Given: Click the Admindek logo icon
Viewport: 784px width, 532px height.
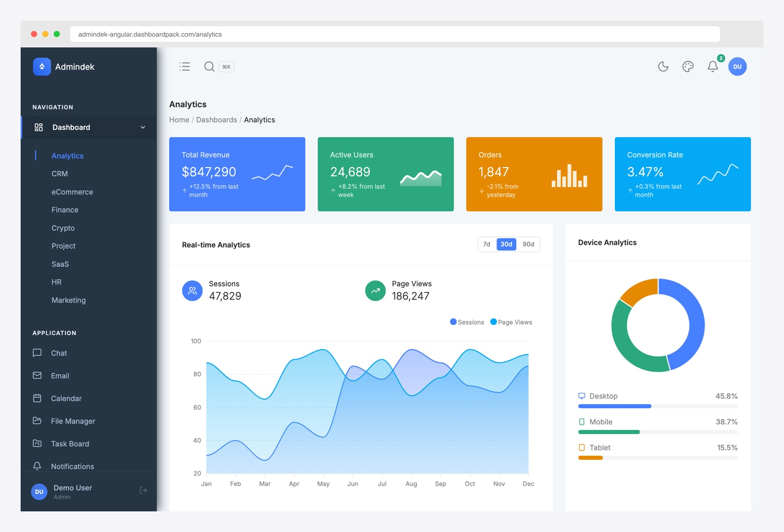Looking at the screenshot, I should click(x=42, y=66).
